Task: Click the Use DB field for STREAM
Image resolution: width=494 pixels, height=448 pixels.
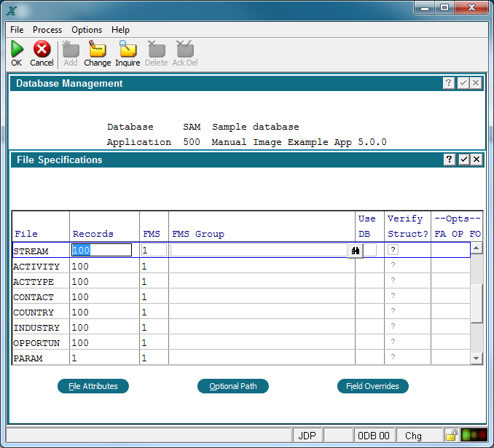Action: point(370,250)
